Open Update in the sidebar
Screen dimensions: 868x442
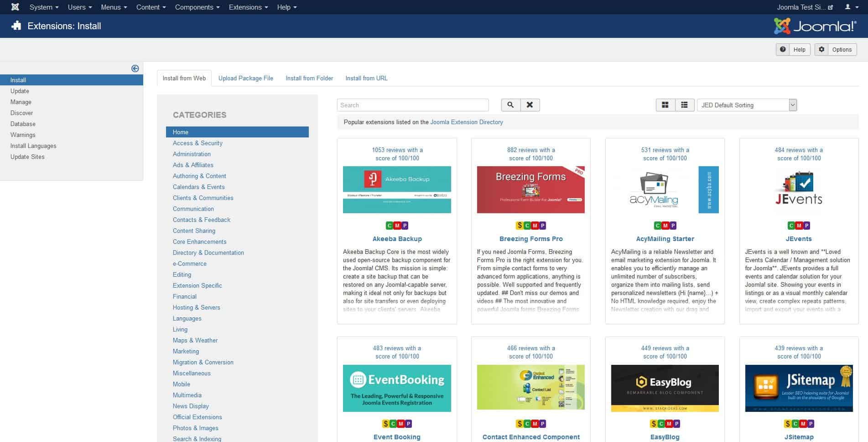20,91
